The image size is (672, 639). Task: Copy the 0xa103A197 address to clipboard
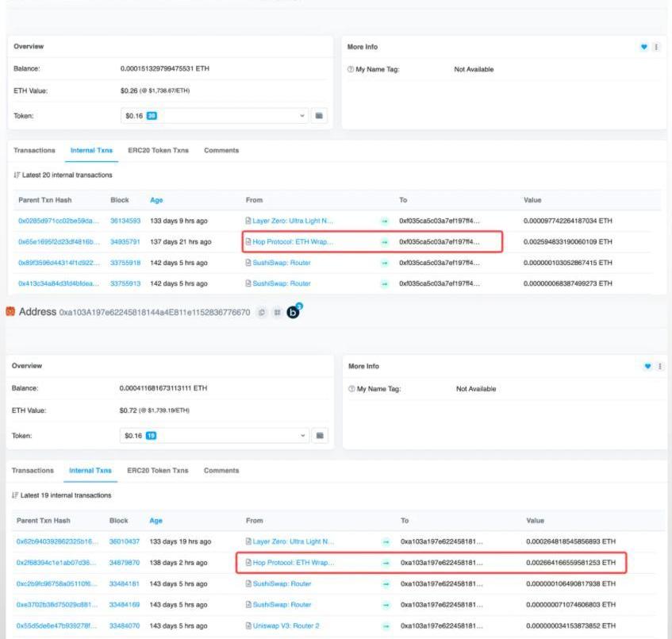pyautogui.click(x=261, y=313)
